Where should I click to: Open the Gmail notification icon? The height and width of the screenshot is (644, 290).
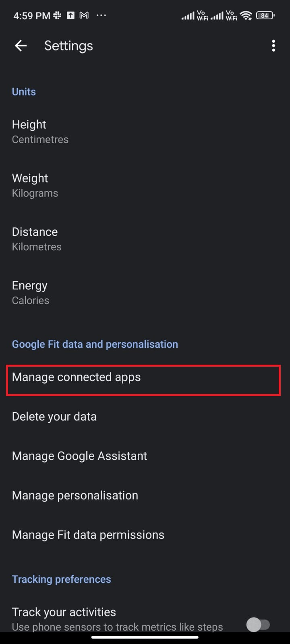(84, 15)
